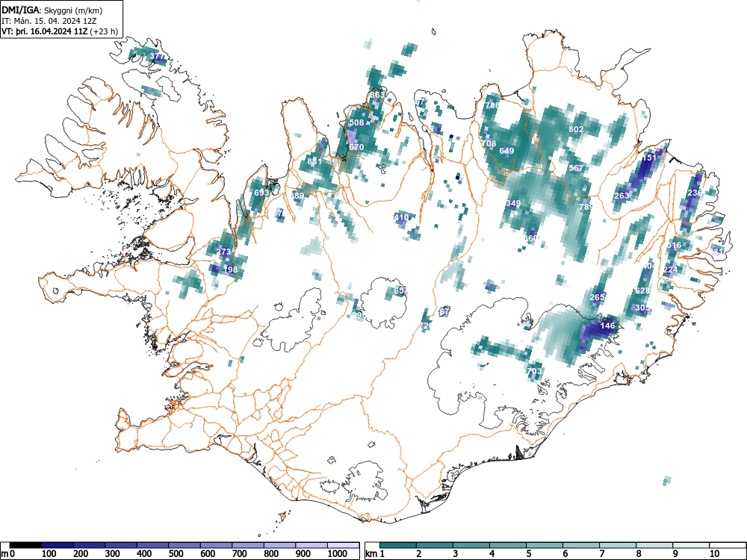747x560 pixels.
Task: Click the lowest visibility value 146
Action: pyautogui.click(x=607, y=326)
